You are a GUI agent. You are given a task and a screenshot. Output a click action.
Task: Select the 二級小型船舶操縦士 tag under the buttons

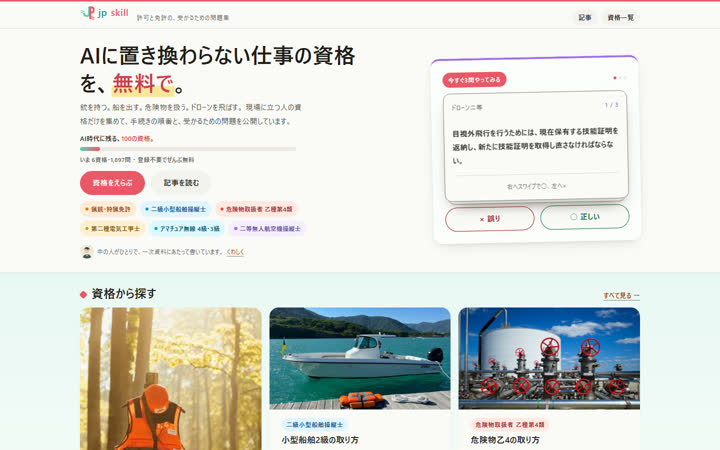tap(175, 209)
